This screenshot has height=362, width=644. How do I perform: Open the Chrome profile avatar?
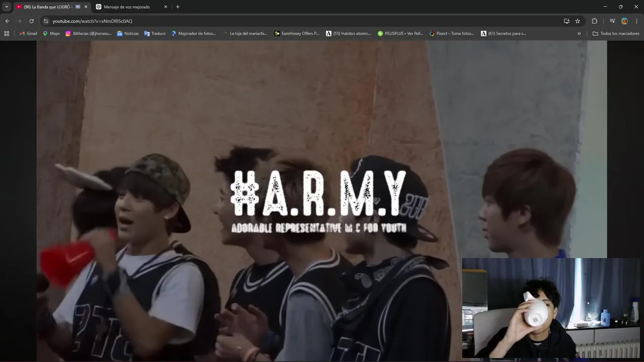tap(624, 21)
